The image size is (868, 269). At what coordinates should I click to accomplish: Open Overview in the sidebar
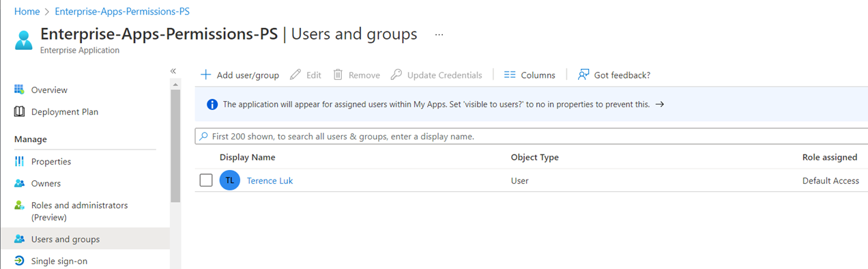[49, 90]
